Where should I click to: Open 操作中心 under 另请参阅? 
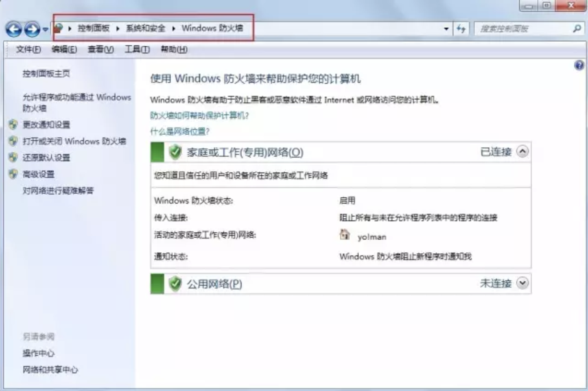pos(38,353)
